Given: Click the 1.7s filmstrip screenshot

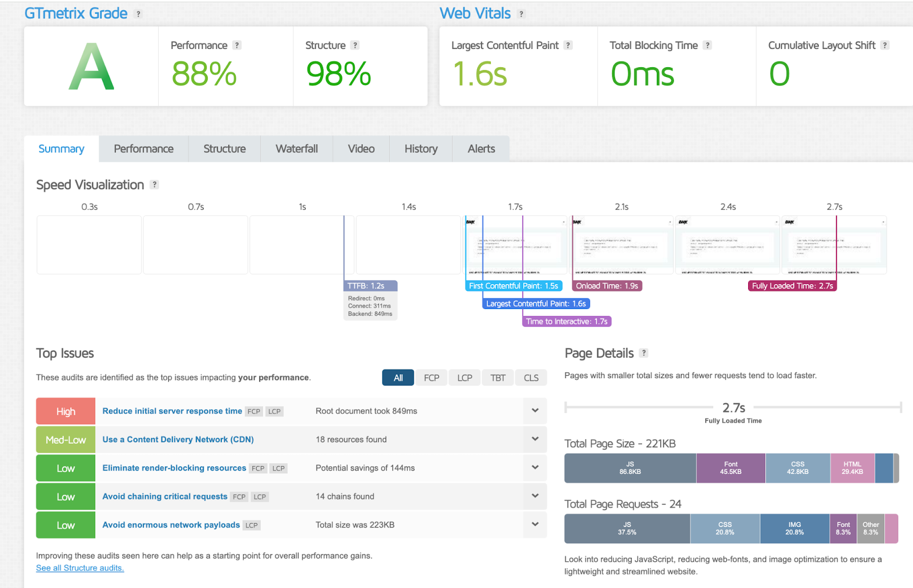Looking at the screenshot, I should point(515,245).
